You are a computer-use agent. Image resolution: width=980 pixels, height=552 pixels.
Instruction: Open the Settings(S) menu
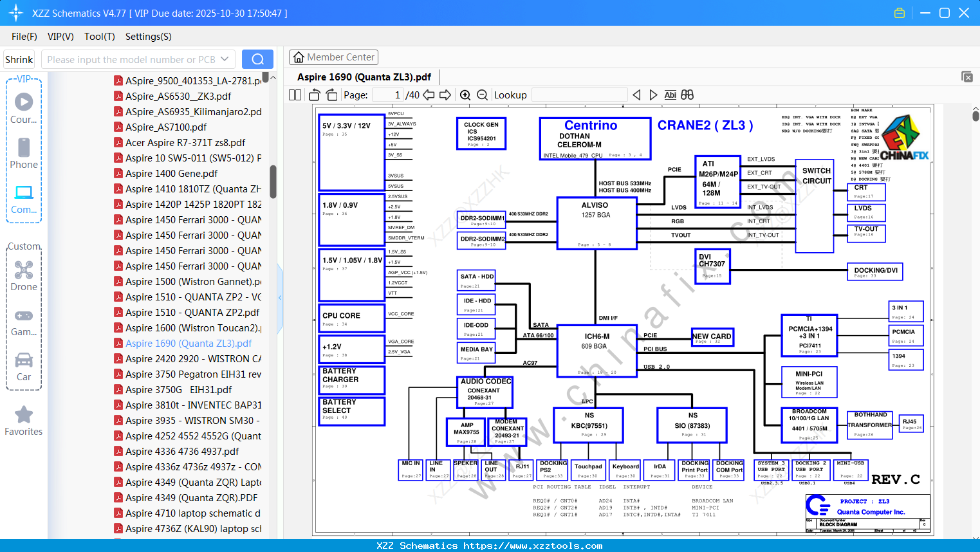(x=149, y=37)
